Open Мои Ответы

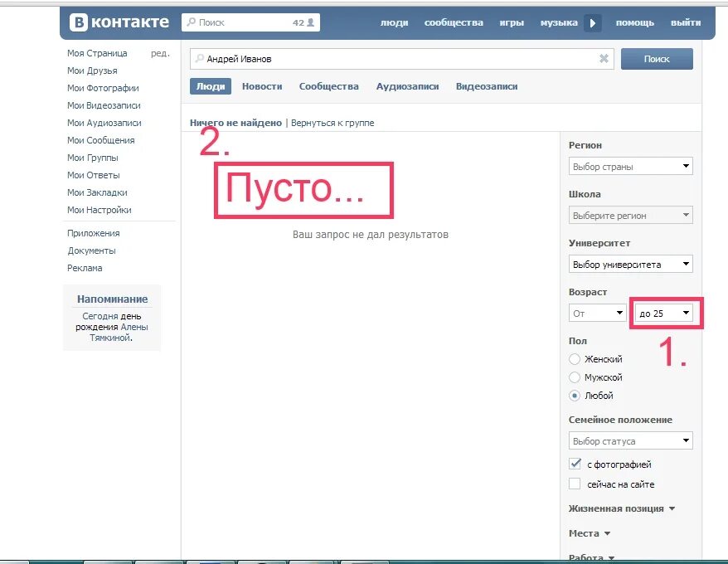[x=94, y=175]
